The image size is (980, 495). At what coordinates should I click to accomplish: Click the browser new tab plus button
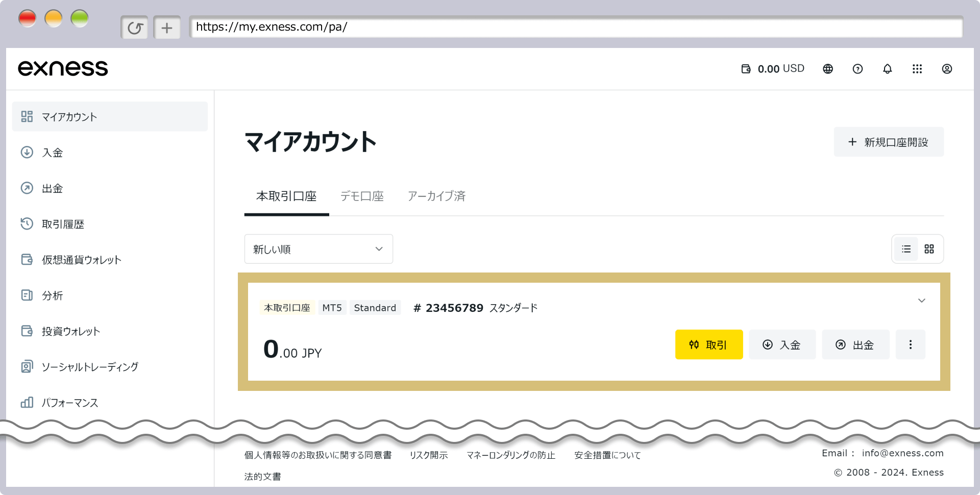click(167, 28)
